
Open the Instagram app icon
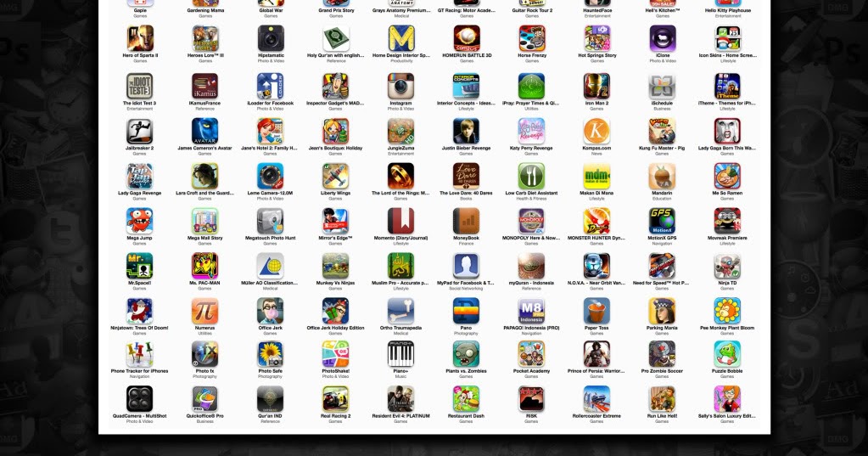click(400, 87)
